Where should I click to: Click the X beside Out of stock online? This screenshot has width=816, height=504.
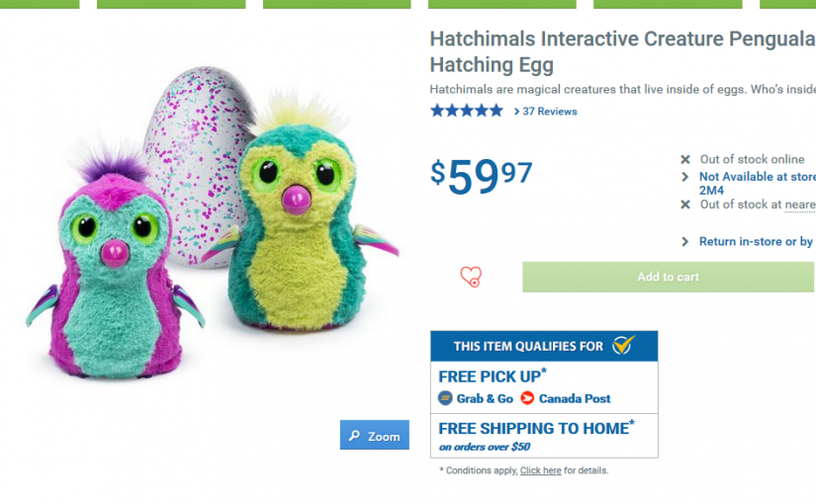pyautogui.click(x=685, y=159)
